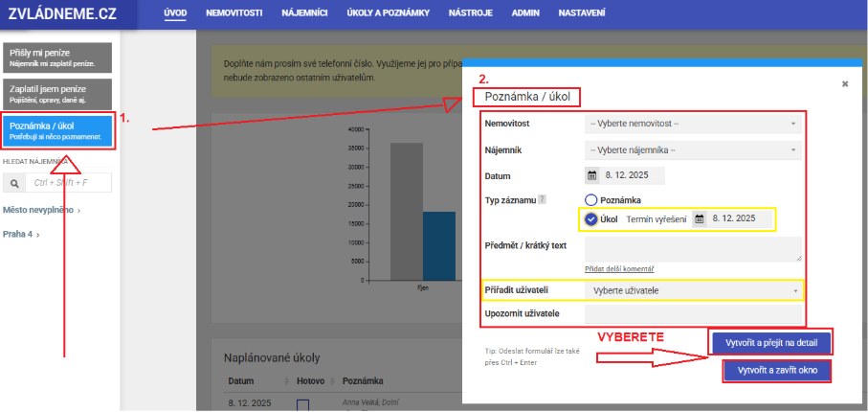Open the Přiřadit uživateli dropdown
Viewport: 868px width, 412px height.
point(693,290)
